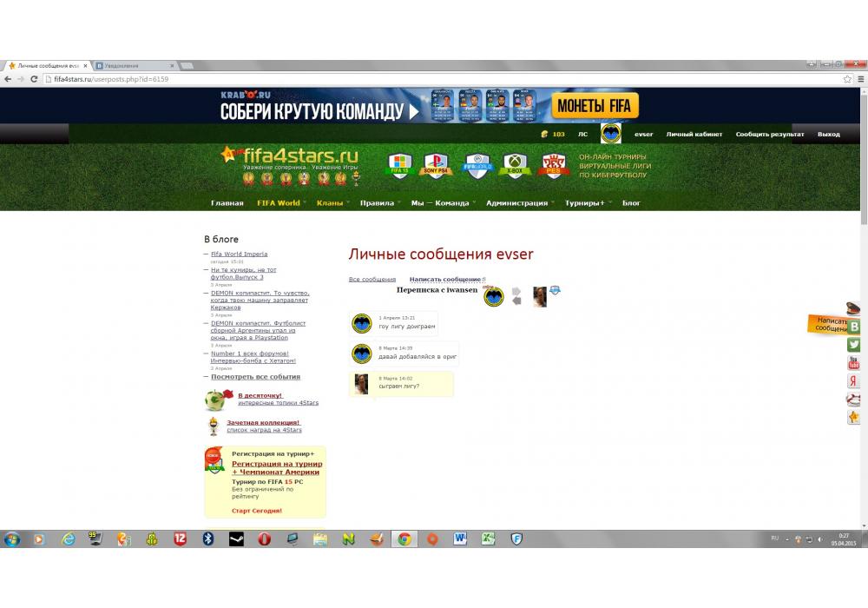The height and width of the screenshot is (608, 868).
Task: Open the Sony PS4 shield icon
Action: coord(436,165)
